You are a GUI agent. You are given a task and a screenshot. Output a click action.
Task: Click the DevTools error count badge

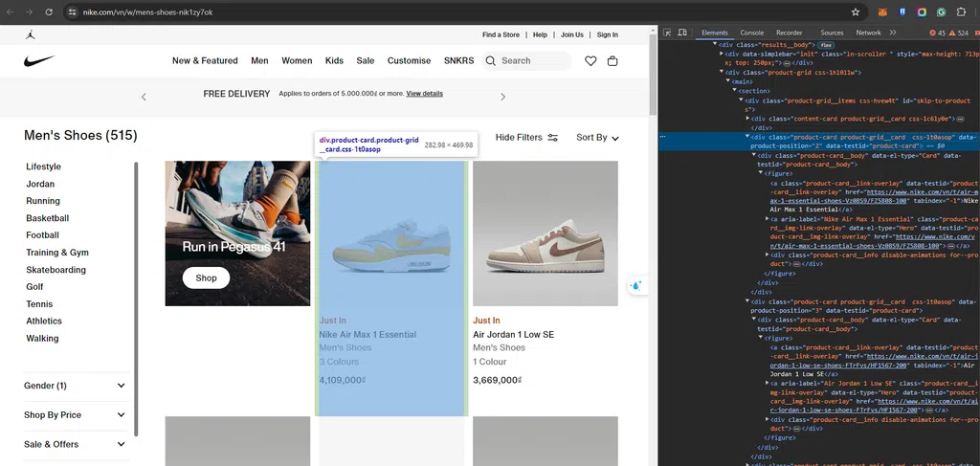(x=938, y=33)
